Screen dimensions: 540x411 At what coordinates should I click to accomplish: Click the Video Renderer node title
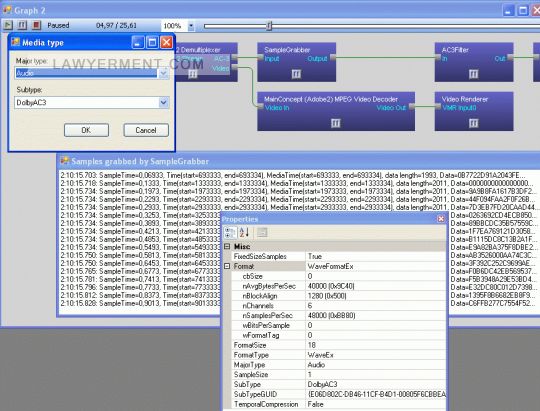tap(465, 99)
